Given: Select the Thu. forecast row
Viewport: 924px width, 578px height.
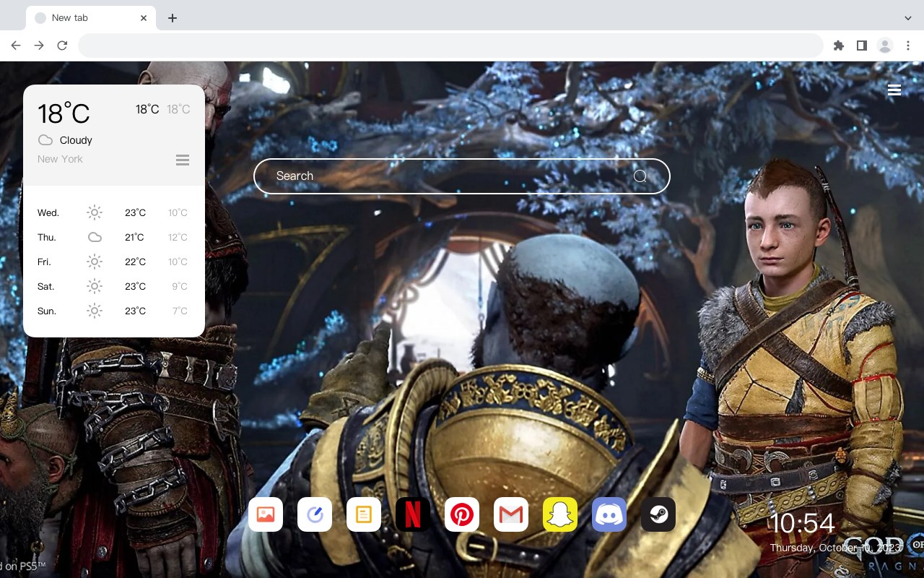Looking at the screenshot, I should point(114,237).
